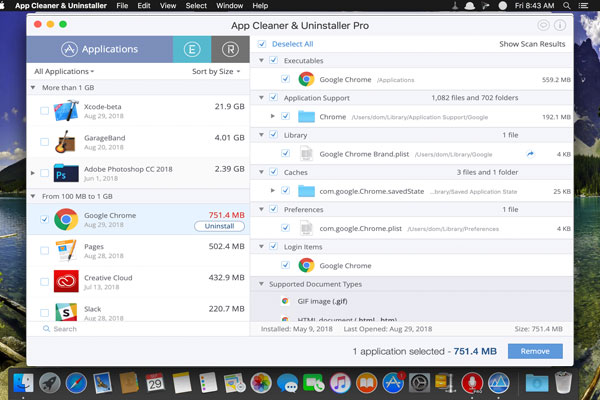Open the Extensions tab icon
Image resolution: width=600 pixels, height=400 pixels.
pos(192,47)
